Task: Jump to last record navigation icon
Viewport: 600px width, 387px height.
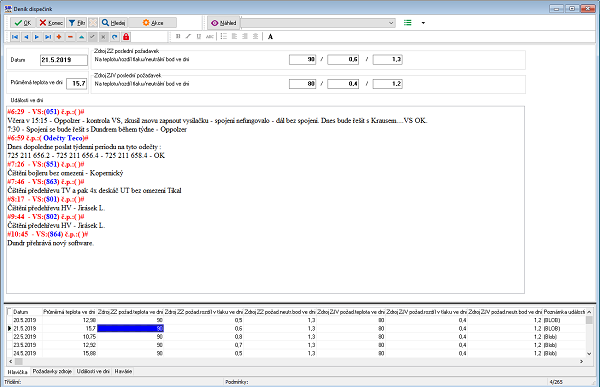Action: (x=48, y=37)
